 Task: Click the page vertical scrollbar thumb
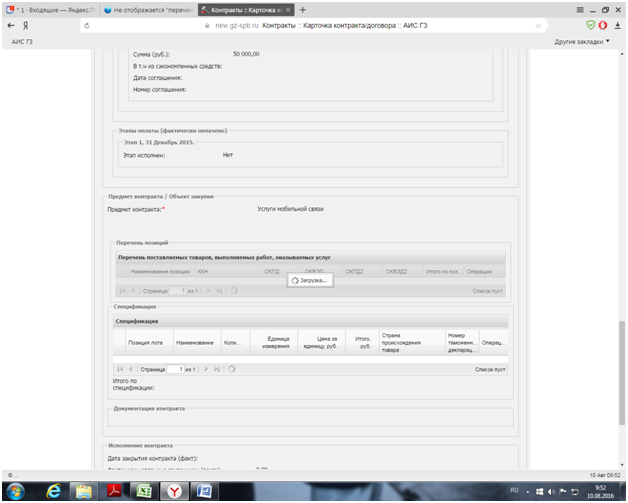[622, 372]
